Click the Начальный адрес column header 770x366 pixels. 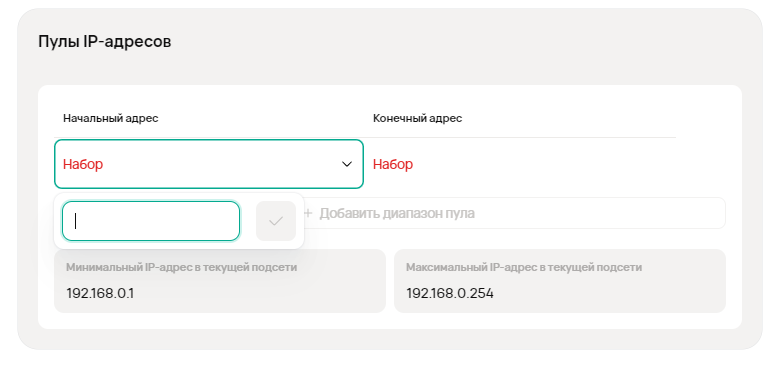tap(110, 118)
